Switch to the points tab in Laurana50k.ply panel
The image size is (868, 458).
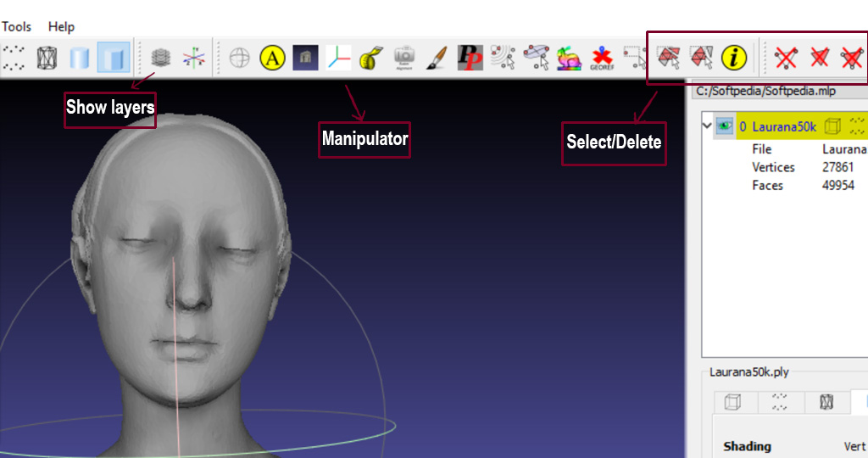(x=779, y=403)
